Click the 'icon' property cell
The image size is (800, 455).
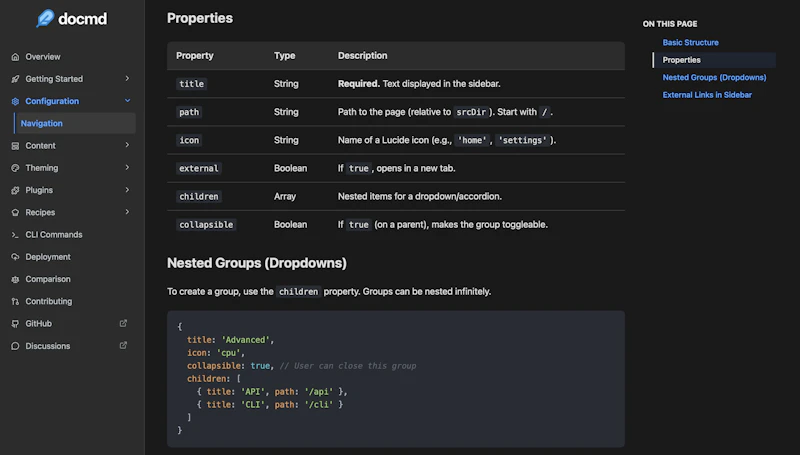click(189, 140)
